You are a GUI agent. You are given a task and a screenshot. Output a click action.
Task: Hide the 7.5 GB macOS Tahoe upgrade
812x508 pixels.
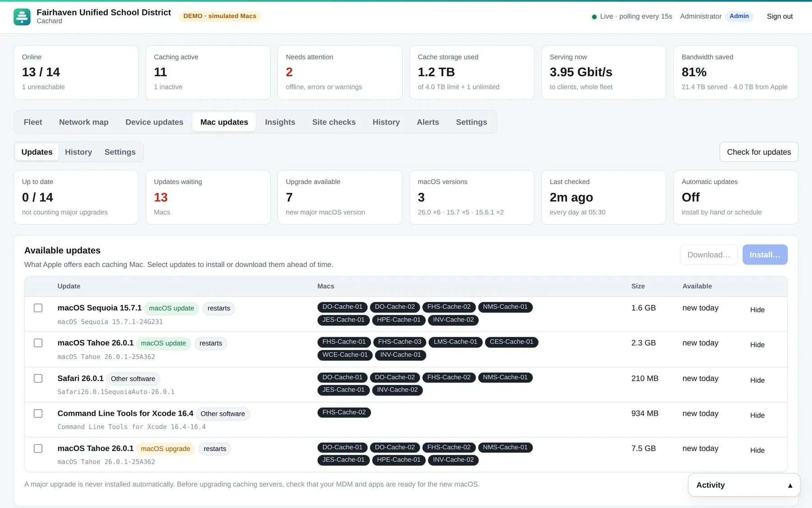click(757, 450)
